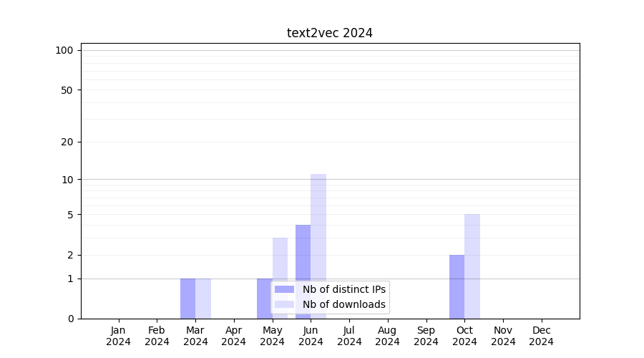Click the March distinct IPs bar
This screenshot has height=358, width=644.
coord(187,299)
